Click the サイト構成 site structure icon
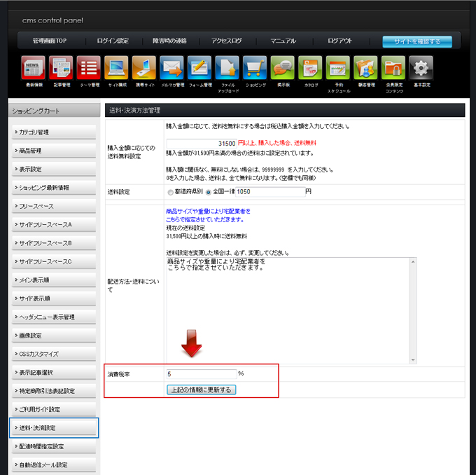476x475 pixels. pos(116,69)
